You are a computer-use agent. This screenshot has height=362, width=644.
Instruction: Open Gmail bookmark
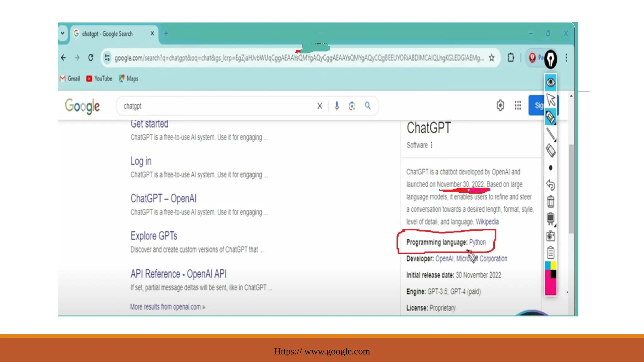(70, 79)
